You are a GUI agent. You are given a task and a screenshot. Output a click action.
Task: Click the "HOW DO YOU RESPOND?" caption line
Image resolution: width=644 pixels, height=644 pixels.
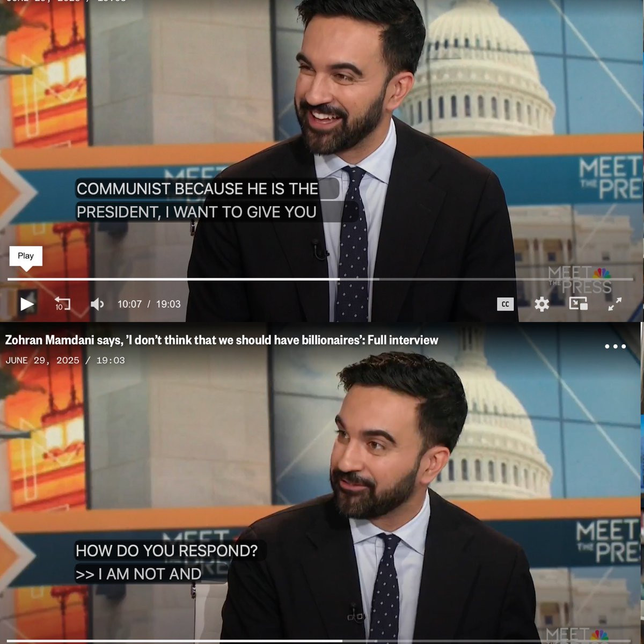[x=166, y=551]
